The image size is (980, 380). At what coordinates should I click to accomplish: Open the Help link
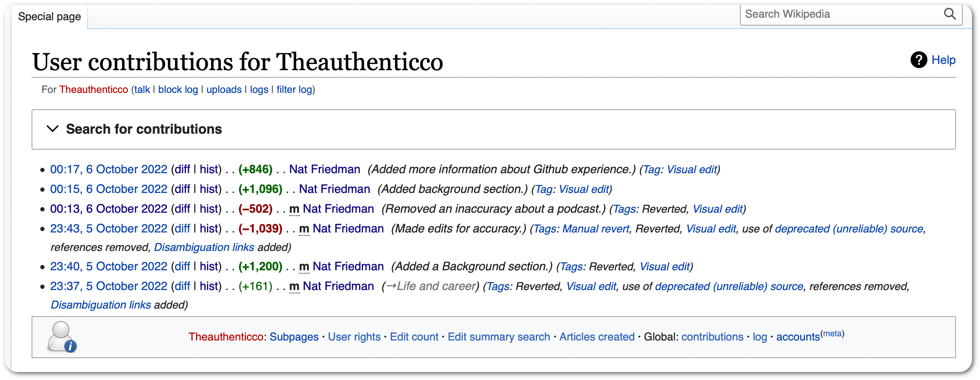(943, 60)
